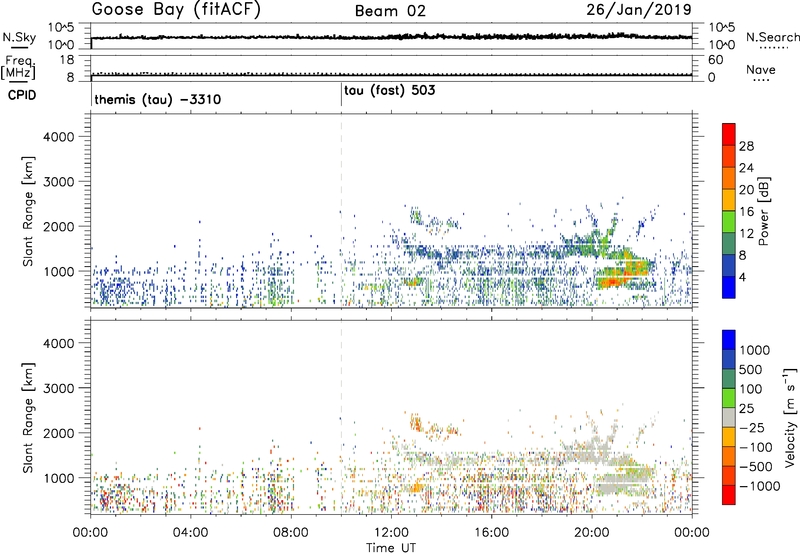Screen dimensions: 800x554
Task: Pick the green Velocity segment between 25 and 100
Action: click(x=729, y=398)
